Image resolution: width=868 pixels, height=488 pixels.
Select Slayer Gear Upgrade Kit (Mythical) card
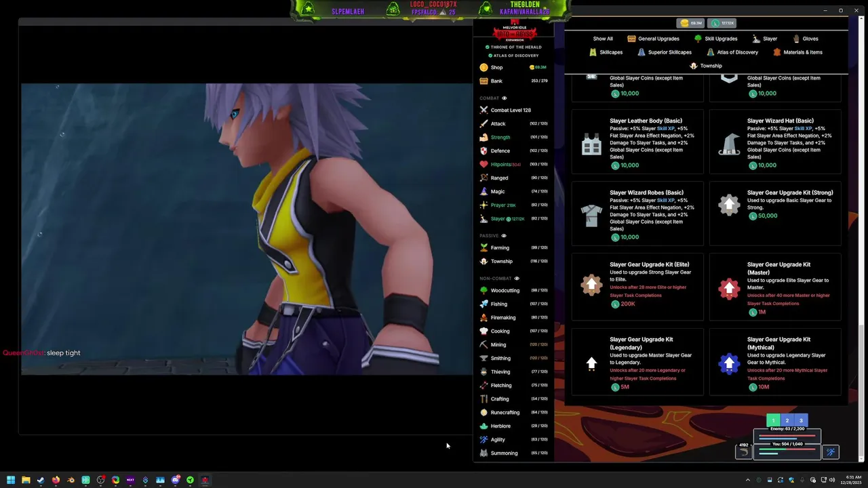tap(775, 362)
